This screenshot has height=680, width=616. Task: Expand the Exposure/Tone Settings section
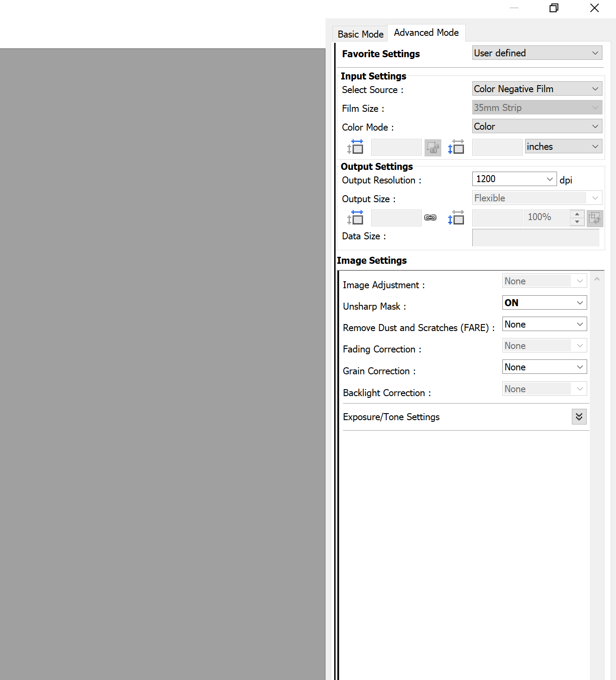tap(579, 417)
